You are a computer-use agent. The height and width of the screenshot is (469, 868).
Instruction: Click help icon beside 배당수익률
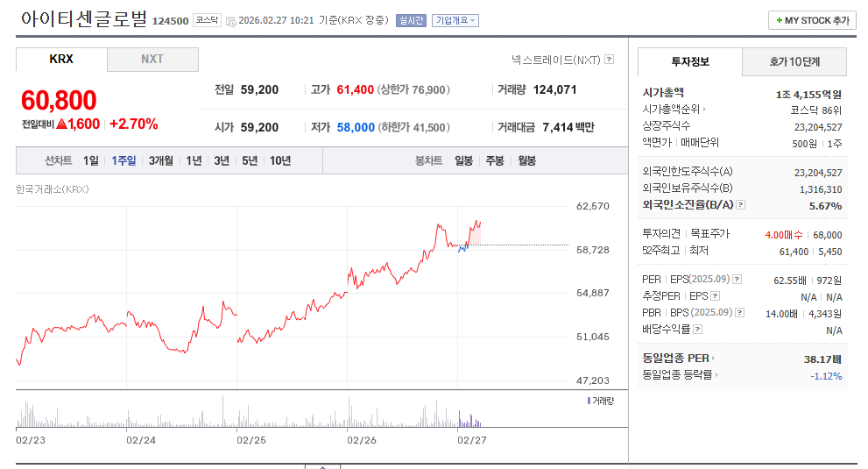tap(697, 329)
